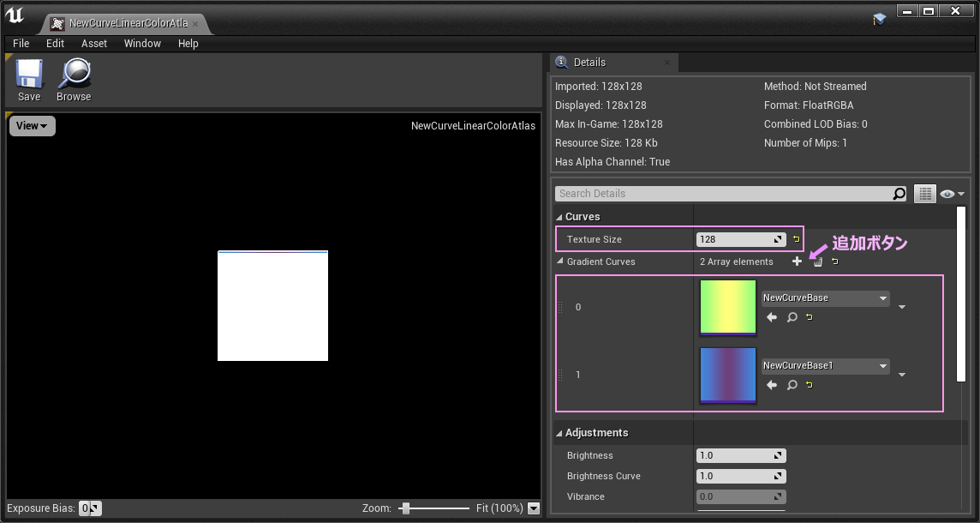Add element to Gradient Curves array
This screenshot has height=523, width=980.
click(797, 261)
